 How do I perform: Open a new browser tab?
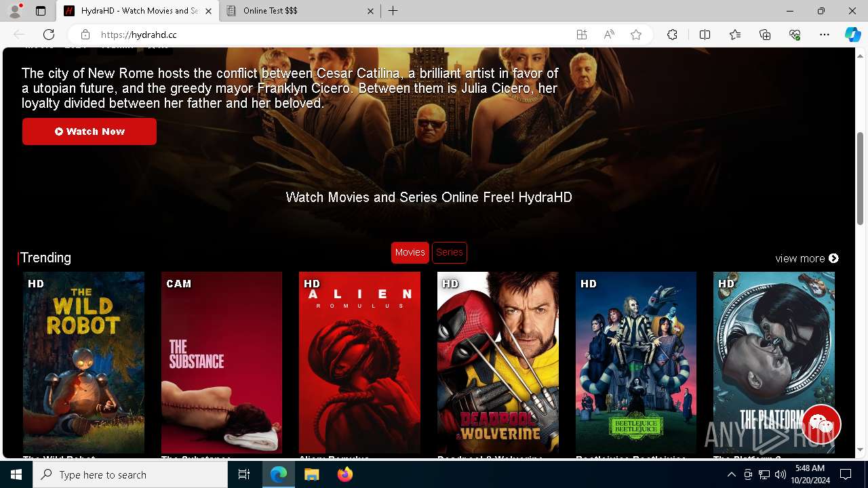(393, 11)
